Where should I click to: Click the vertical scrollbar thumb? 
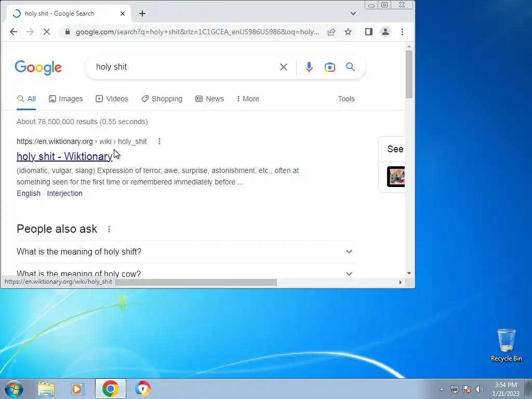pos(409,74)
